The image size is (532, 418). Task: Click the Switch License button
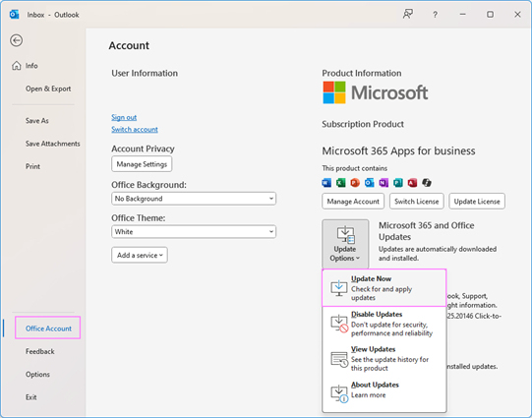[x=417, y=202]
